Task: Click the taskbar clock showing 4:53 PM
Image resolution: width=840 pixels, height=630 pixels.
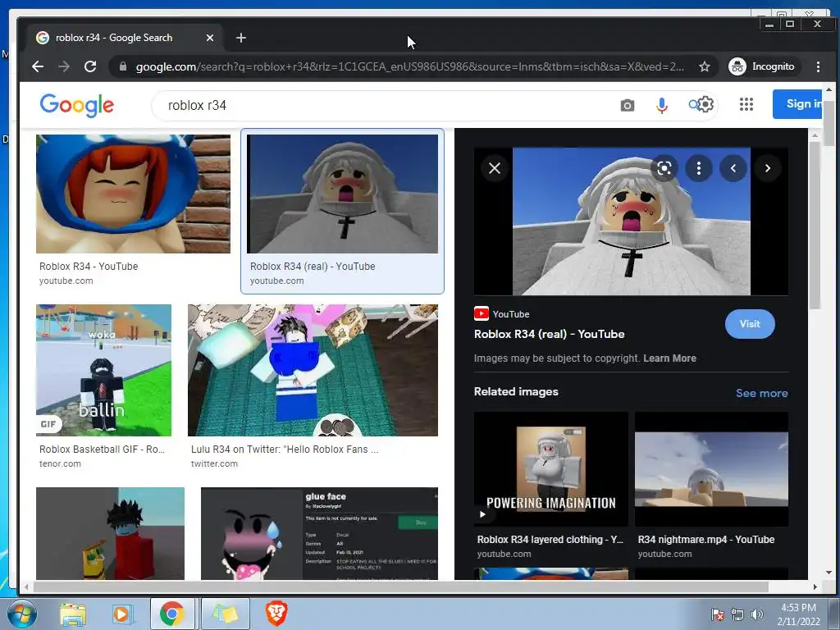Action: pos(798,614)
